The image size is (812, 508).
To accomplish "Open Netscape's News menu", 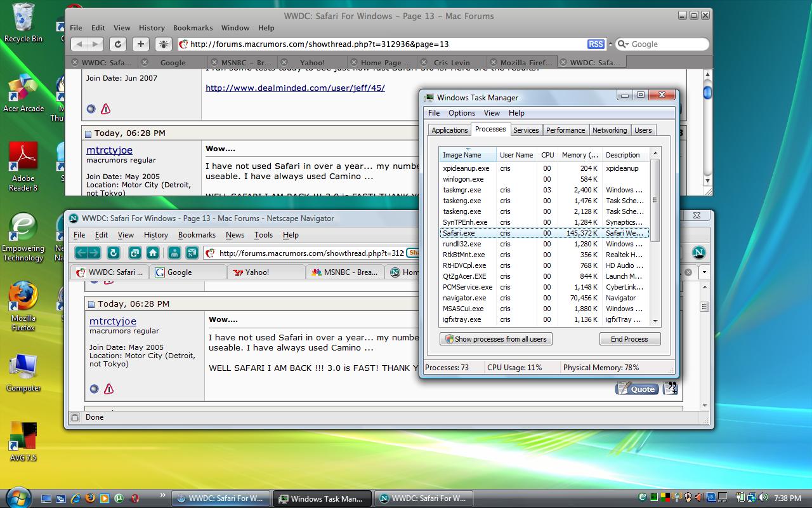I will 235,235.
